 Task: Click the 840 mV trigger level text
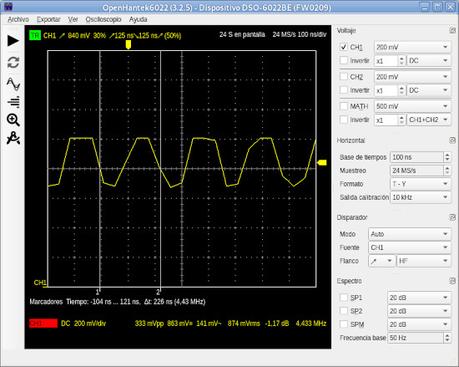(x=79, y=35)
